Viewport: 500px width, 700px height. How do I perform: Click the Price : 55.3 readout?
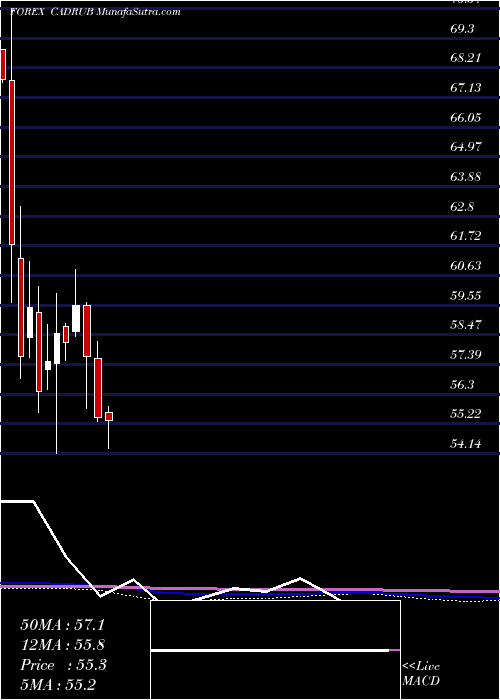tap(62, 665)
